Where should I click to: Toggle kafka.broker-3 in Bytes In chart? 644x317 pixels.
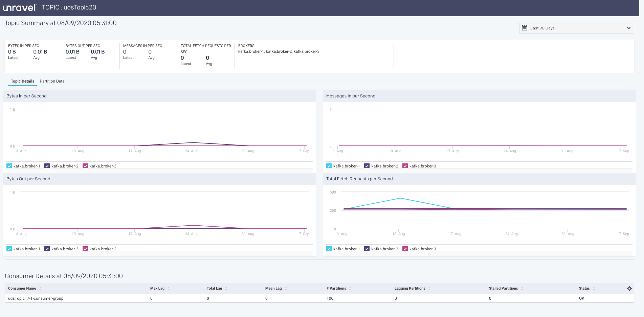coord(85,166)
